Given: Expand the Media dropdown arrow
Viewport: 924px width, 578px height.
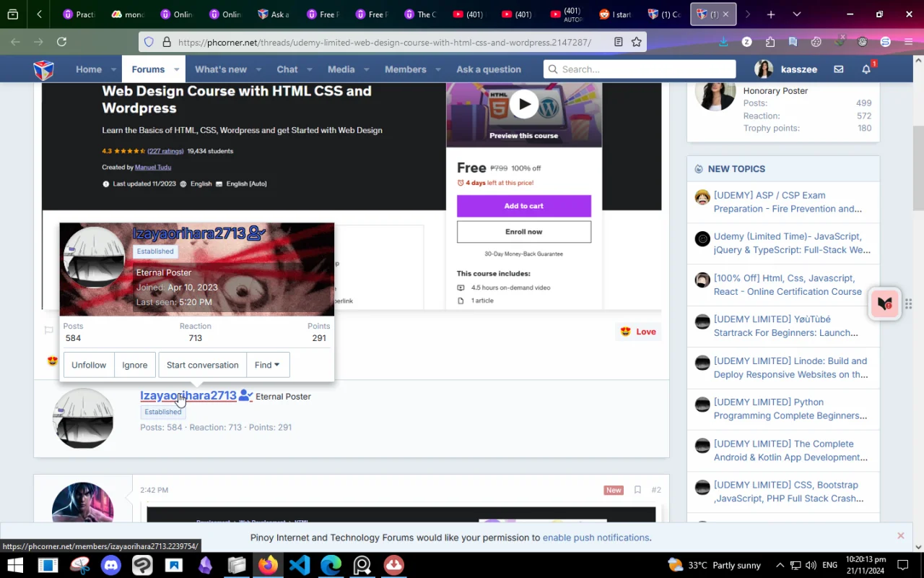Looking at the screenshot, I should point(366,69).
